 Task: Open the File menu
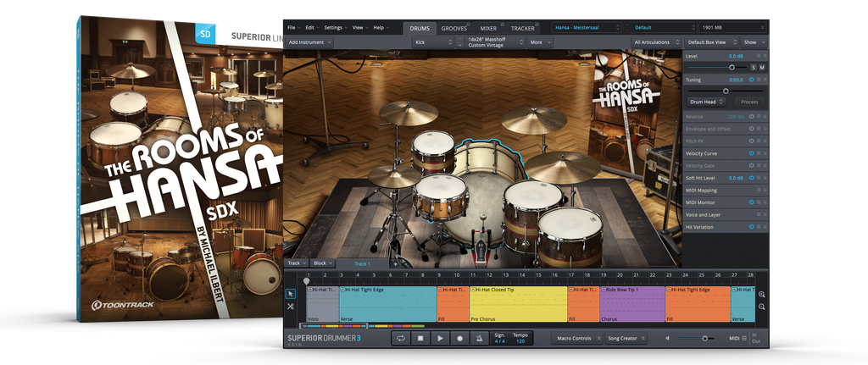point(294,27)
